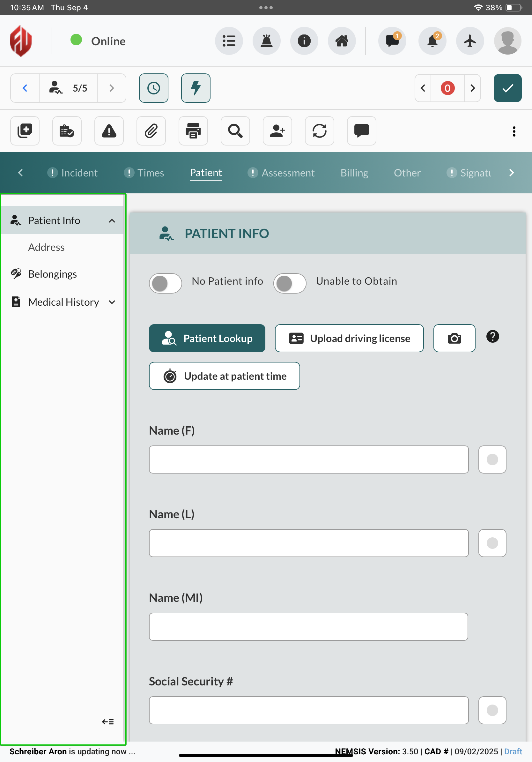This screenshot has width=532, height=762.
Task: Enable the No Patient info toggle
Action: [165, 283]
